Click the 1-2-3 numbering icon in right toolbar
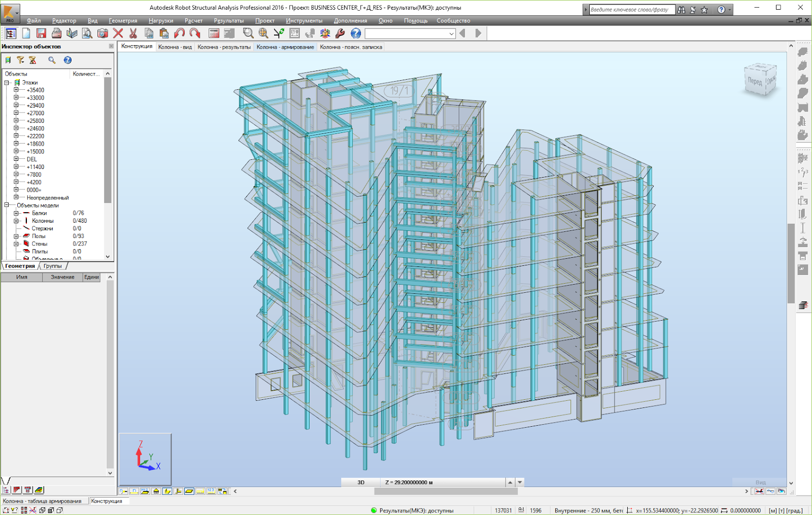The image size is (812, 515). pyautogui.click(x=803, y=173)
